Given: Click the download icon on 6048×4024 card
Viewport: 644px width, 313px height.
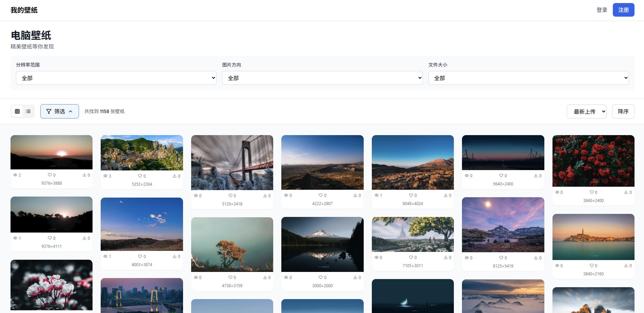Looking at the screenshot, I should pyautogui.click(x=445, y=195).
